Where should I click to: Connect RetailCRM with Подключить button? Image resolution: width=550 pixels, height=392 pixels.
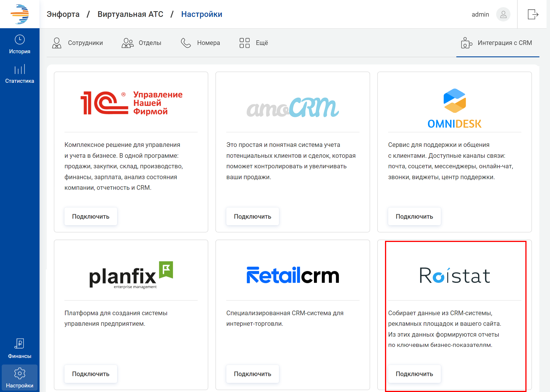[x=253, y=374]
